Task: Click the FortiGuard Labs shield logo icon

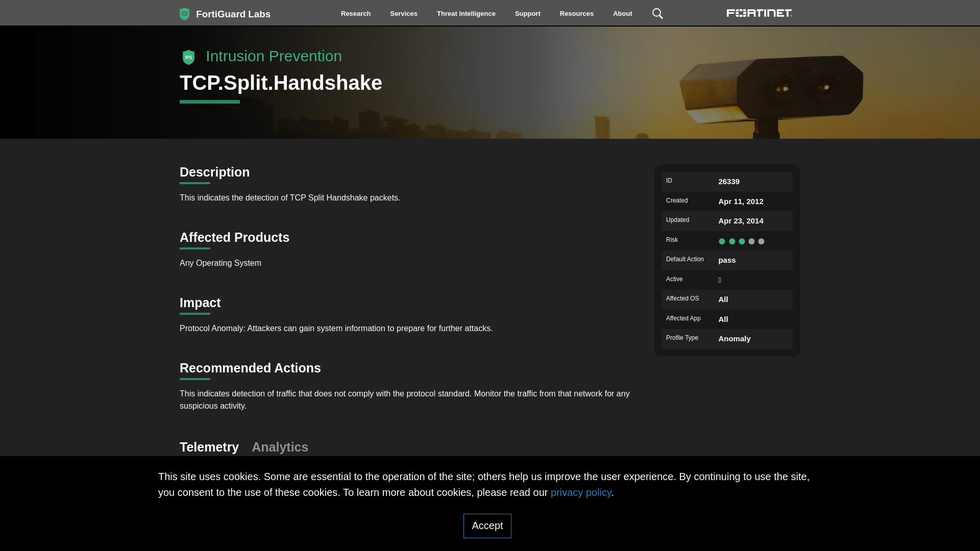Action: point(185,14)
